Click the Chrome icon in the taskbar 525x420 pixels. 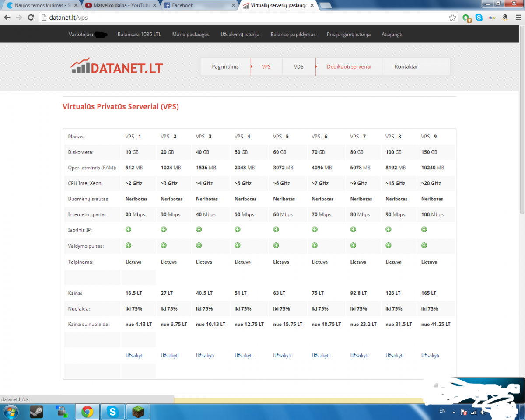pyautogui.click(x=87, y=412)
